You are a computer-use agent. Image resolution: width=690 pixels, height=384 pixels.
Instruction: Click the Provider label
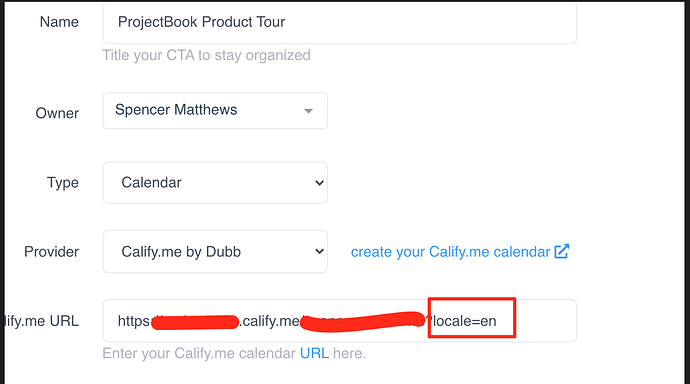[x=51, y=252]
